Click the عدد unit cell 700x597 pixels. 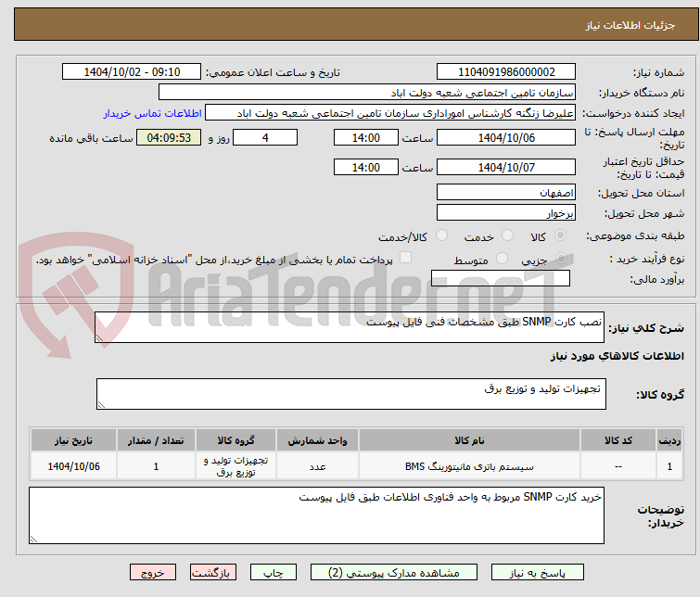(x=317, y=466)
